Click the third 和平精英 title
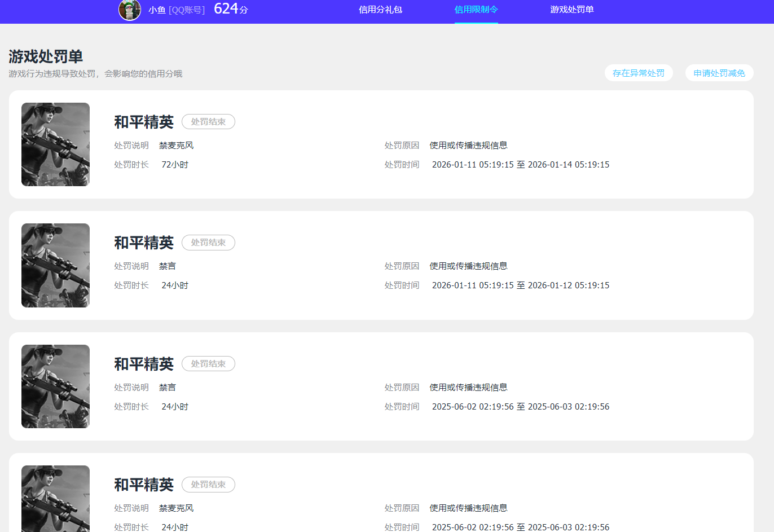Viewport: 774px width, 532px height. pyautogui.click(x=143, y=363)
